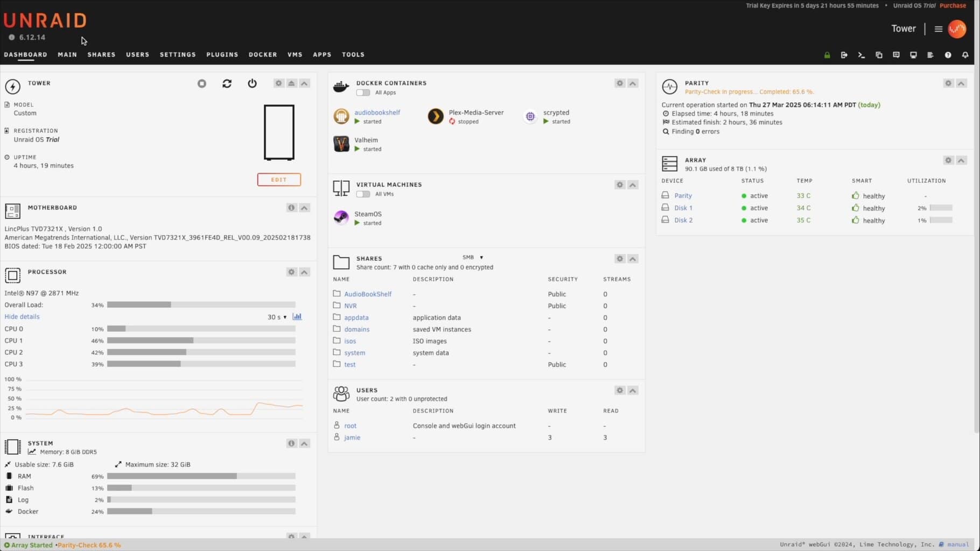Click Hide details link under processor
980x551 pixels.
pos(22,317)
